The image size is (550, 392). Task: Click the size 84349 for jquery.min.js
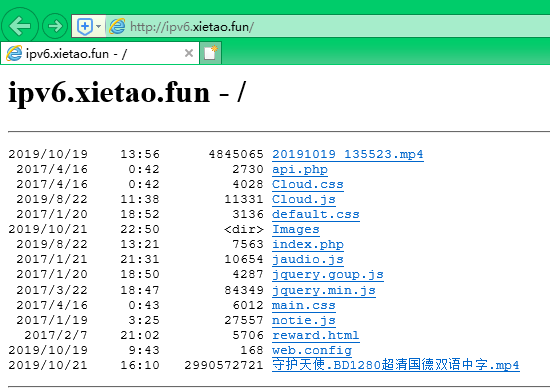click(x=244, y=291)
